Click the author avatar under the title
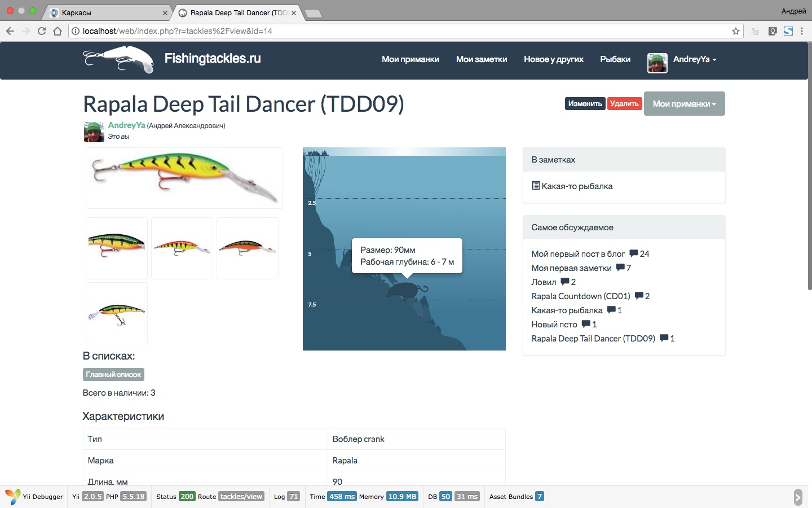The height and width of the screenshot is (508, 812). [x=94, y=132]
